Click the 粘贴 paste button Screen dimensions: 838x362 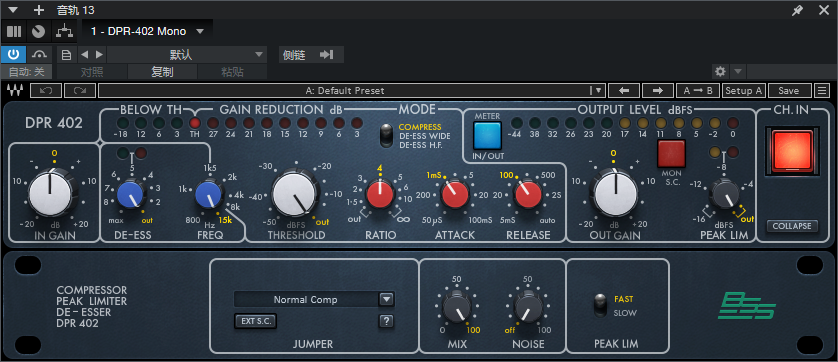tap(232, 72)
